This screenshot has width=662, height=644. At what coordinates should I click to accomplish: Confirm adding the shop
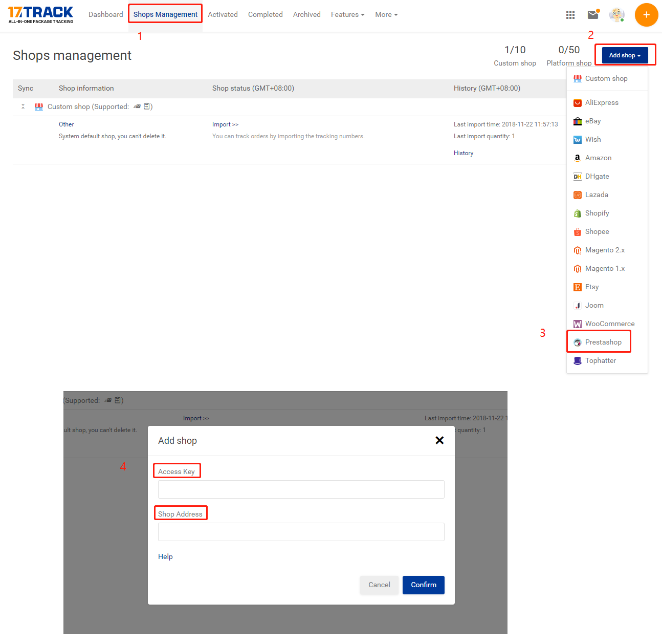coord(424,585)
